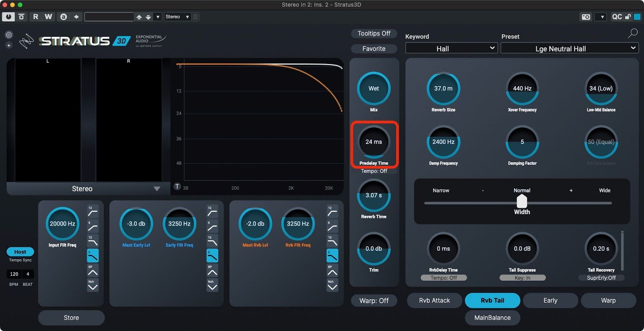Image resolution: width=644 pixels, height=331 pixels.
Task: Click the plus icon below the gear
Action: pos(9,45)
